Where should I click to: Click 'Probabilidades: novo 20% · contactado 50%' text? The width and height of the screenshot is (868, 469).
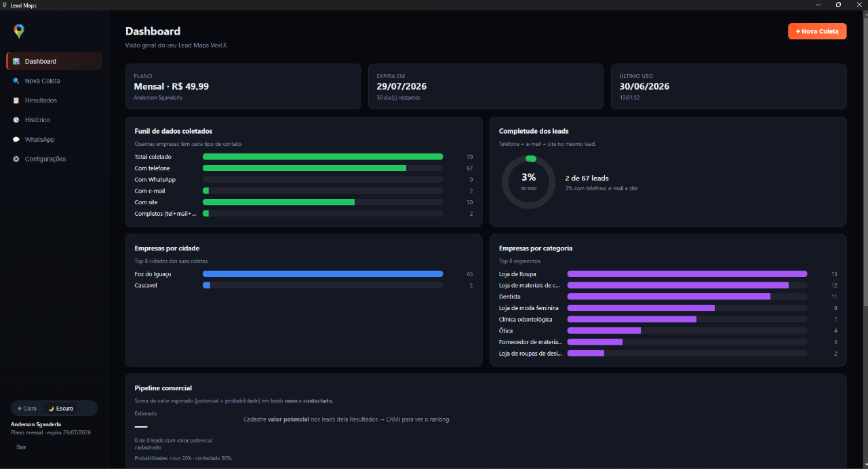(183, 458)
